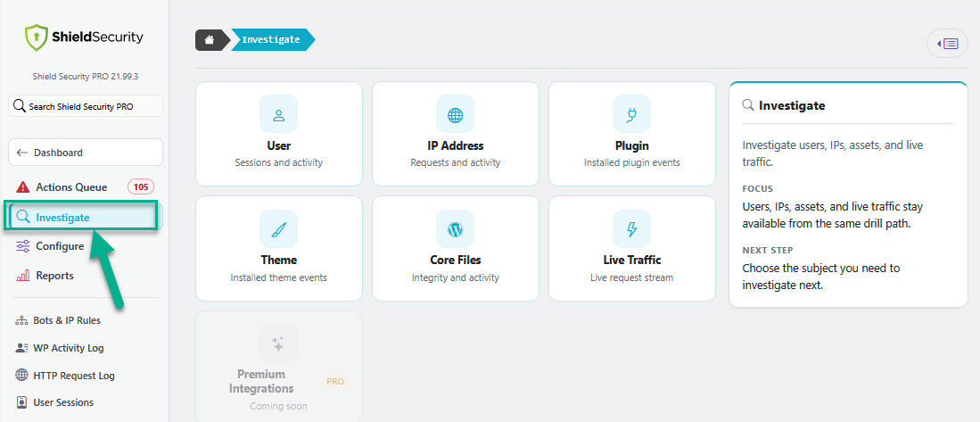Click the Investigate panel heading
Image resolution: width=980 pixels, height=422 pixels.
pyautogui.click(x=792, y=105)
